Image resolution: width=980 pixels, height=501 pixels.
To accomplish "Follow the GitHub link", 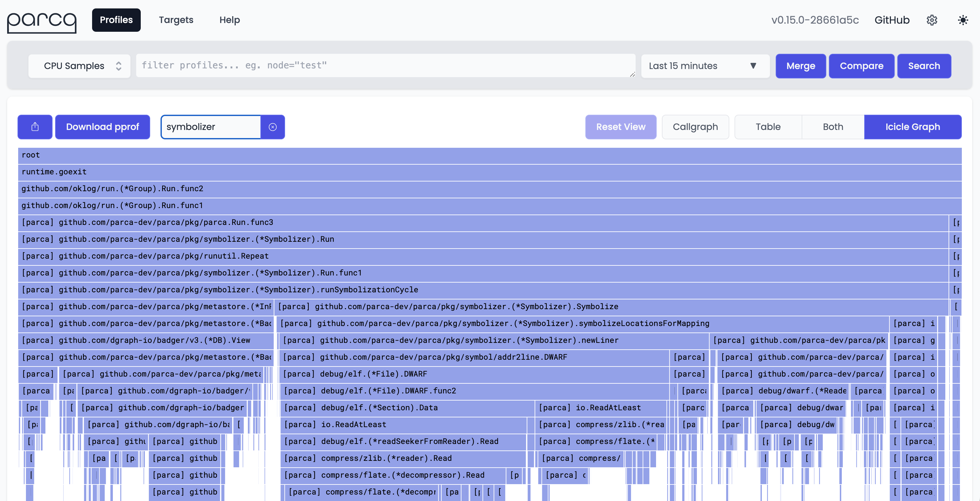I will (892, 20).
